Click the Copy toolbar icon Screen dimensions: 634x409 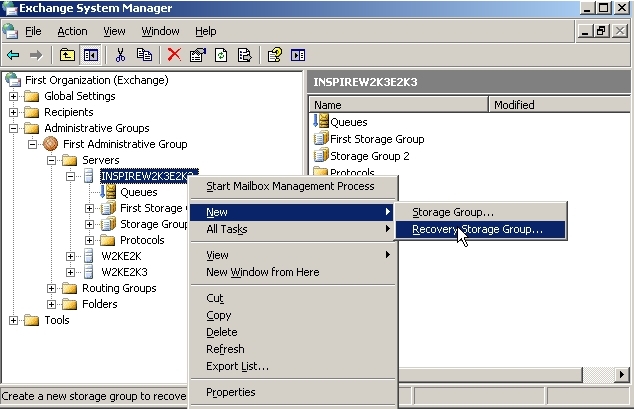pyautogui.click(x=144, y=55)
